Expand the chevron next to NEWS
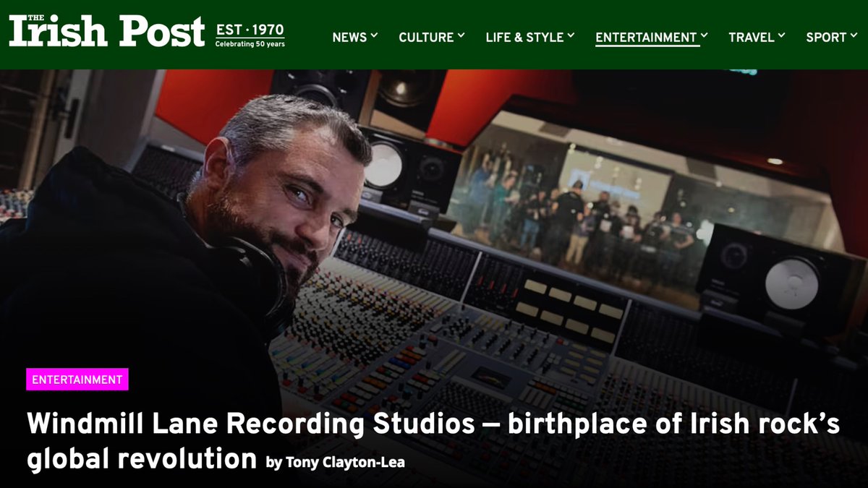The image size is (868, 488). tap(374, 35)
